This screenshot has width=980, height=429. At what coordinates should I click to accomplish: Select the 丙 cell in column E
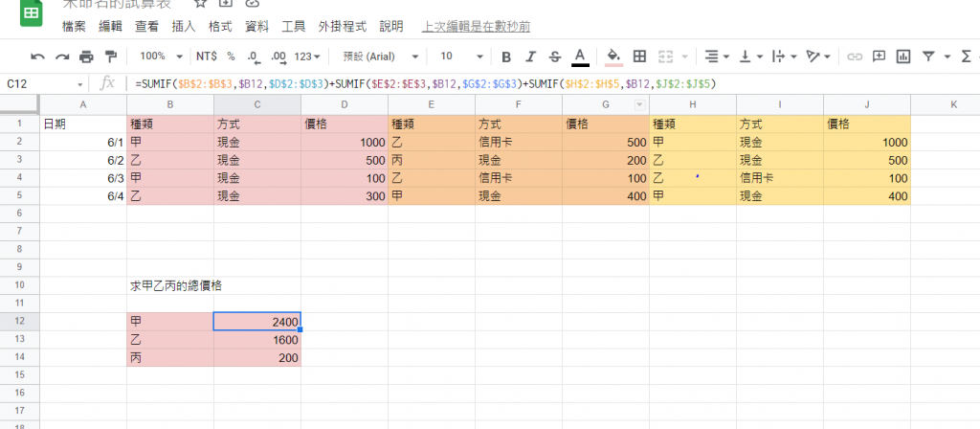pos(432,160)
